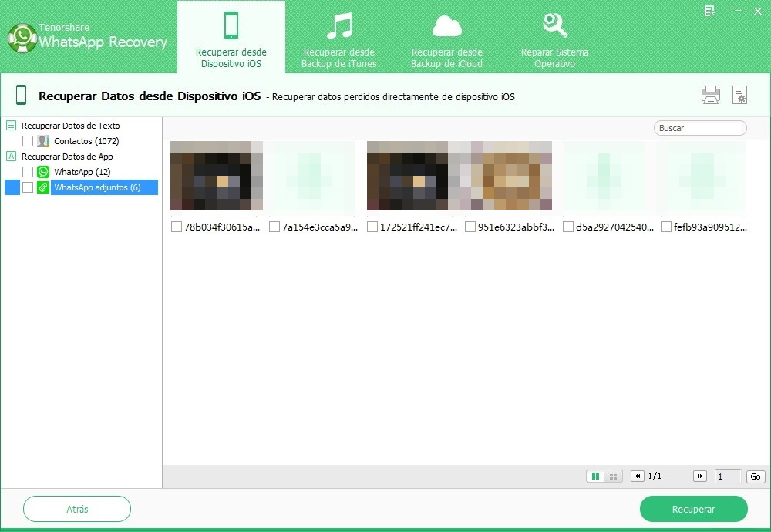Image resolution: width=771 pixels, height=532 pixels.
Task: Tick the Contactos (1072) checkbox
Action: tap(28, 141)
